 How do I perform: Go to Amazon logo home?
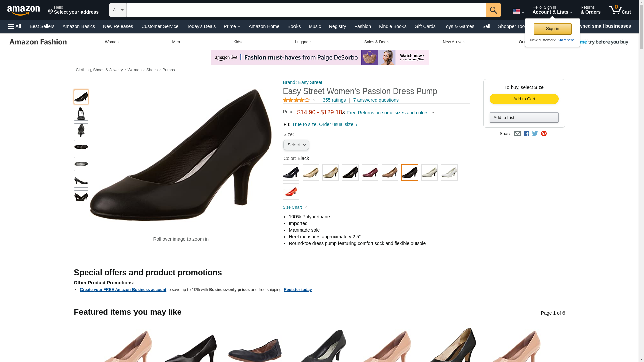click(23, 10)
